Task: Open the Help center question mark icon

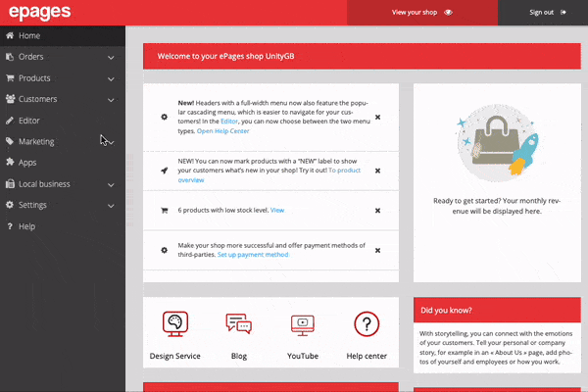Action: pos(367,323)
